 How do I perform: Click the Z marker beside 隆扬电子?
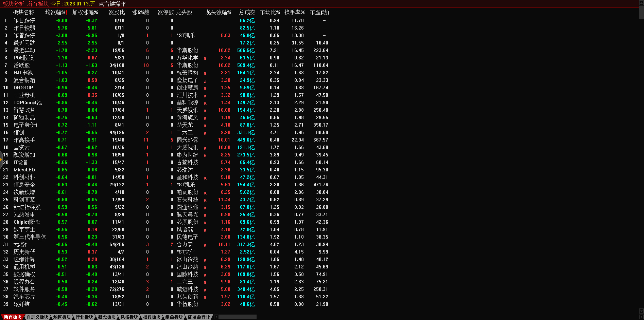(x=205, y=81)
